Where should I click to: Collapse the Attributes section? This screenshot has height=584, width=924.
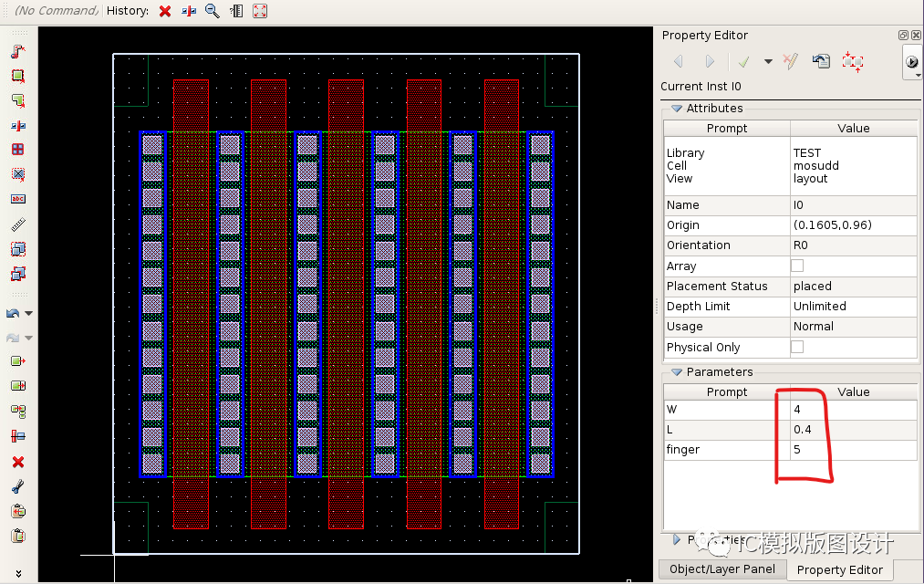click(676, 108)
